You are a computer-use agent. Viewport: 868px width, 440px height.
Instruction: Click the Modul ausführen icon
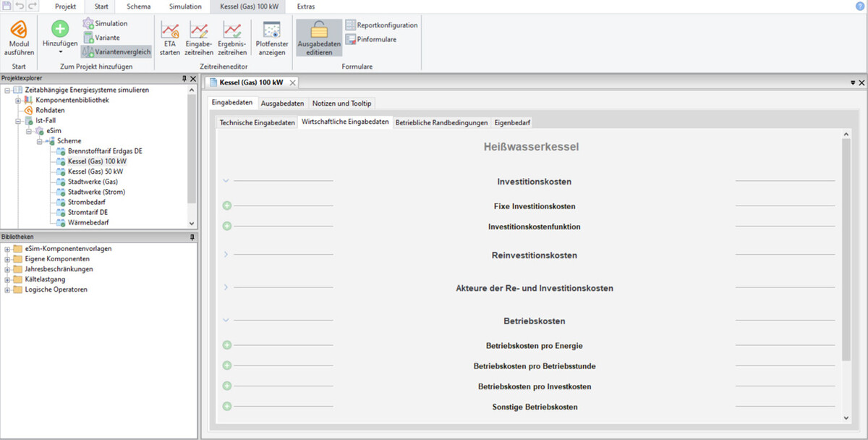[x=19, y=30]
